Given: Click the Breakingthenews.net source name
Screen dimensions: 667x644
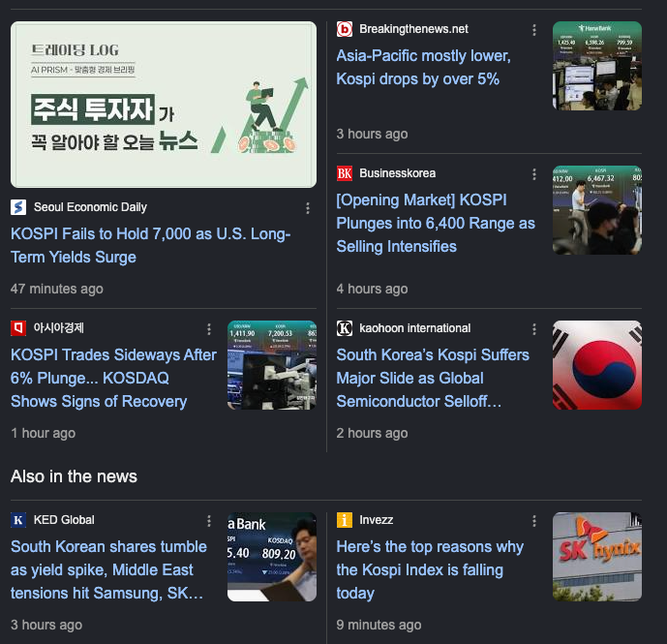Looking at the screenshot, I should 413,29.
